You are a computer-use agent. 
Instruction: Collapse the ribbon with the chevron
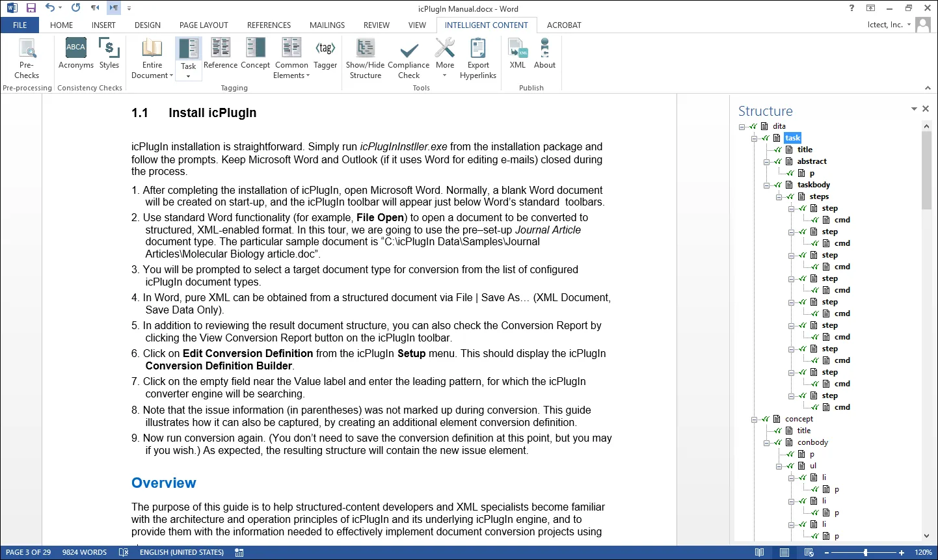coord(928,88)
